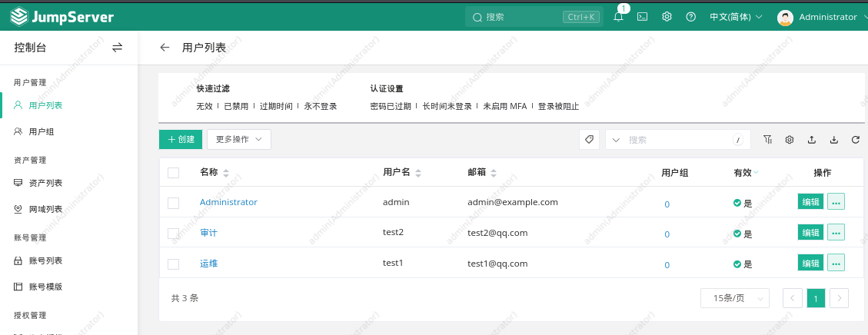
Task: Select the header select-all checkbox
Action: [x=173, y=173]
